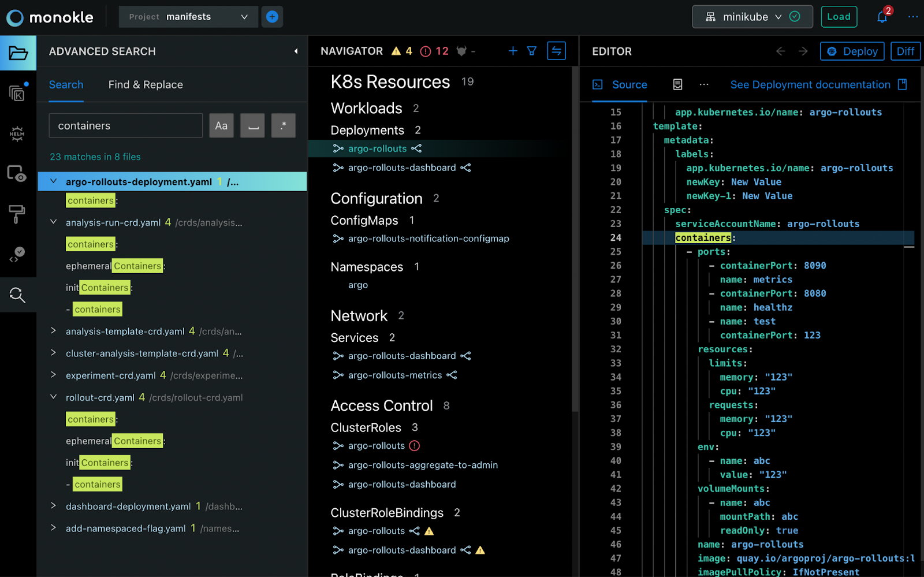Select the highlighted argo-rollouts deployment
The width and height of the screenshot is (924, 577).
coord(377,148)
